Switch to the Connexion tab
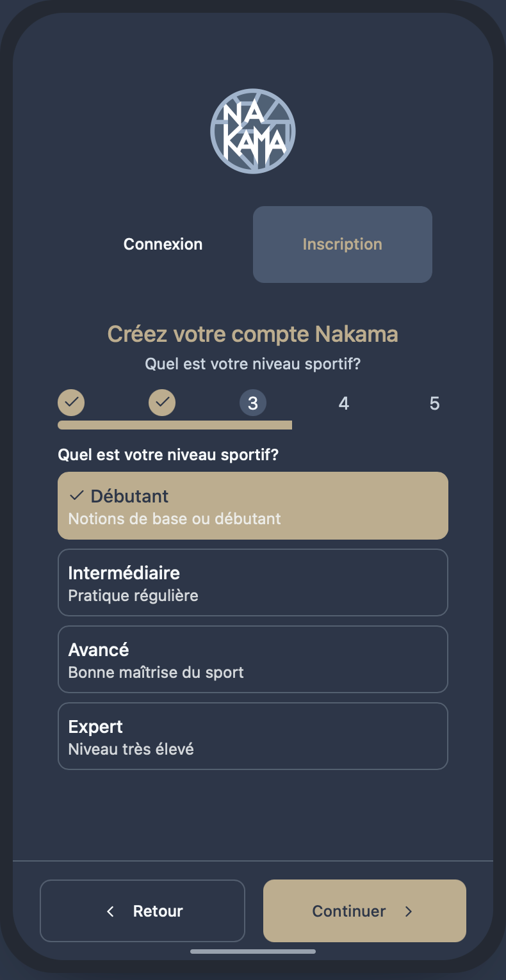Screen dimensions: 506x980 point(163,244)
